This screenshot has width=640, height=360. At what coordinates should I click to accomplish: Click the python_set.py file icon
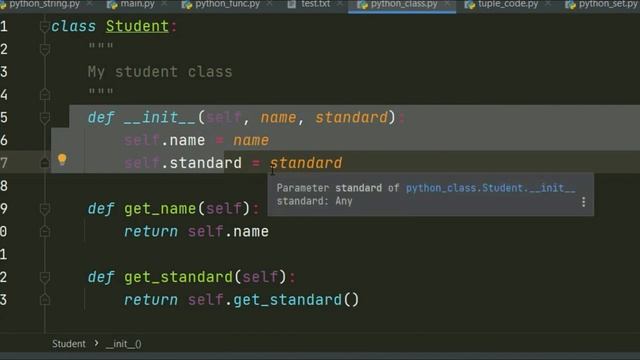click(x=570, y=4)
